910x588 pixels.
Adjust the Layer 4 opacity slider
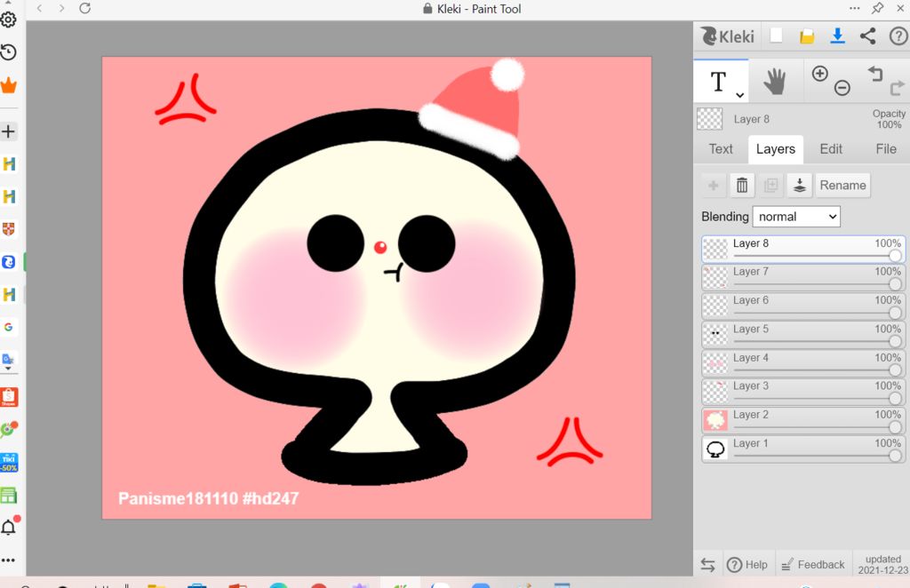818,370
